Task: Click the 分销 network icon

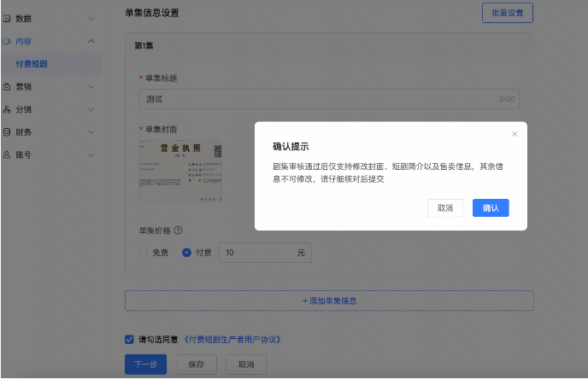Action: (x=7, y=109)
